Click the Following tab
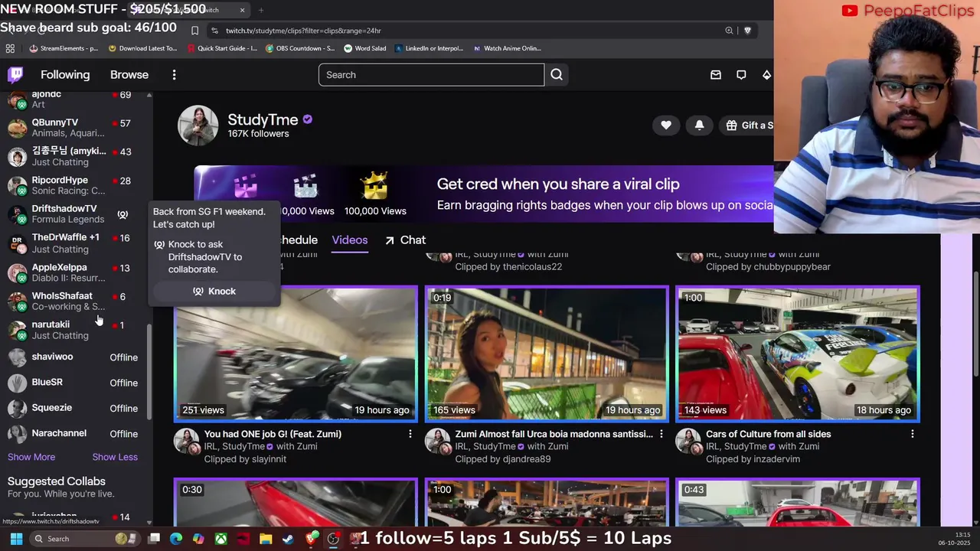Screen dimensions: 980x551 65,74
